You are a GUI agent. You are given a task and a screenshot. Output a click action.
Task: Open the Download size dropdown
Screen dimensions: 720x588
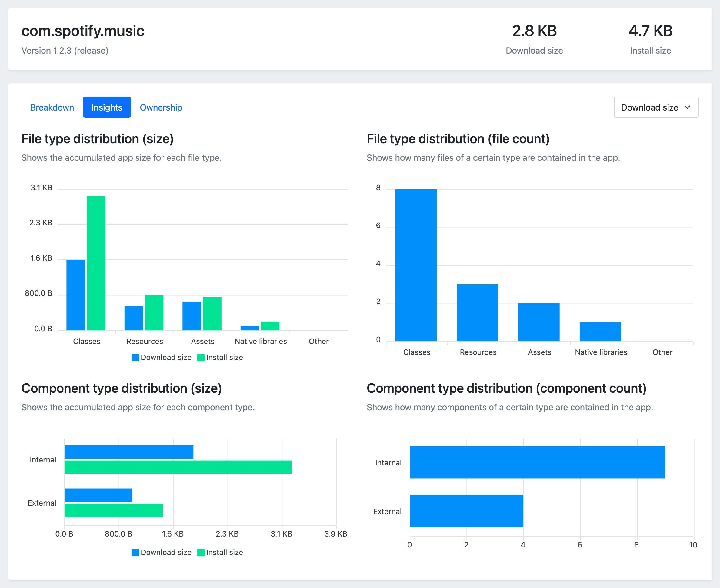[649, 107]
